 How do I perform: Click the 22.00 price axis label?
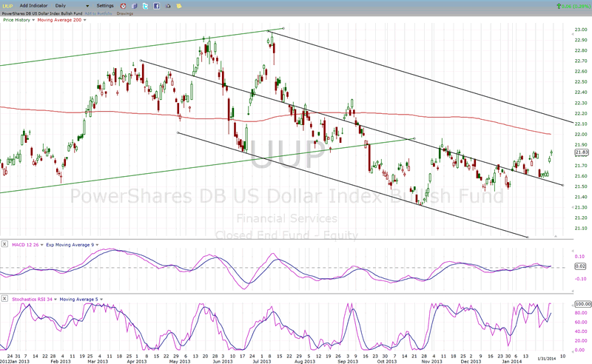(x=581, y=134)
